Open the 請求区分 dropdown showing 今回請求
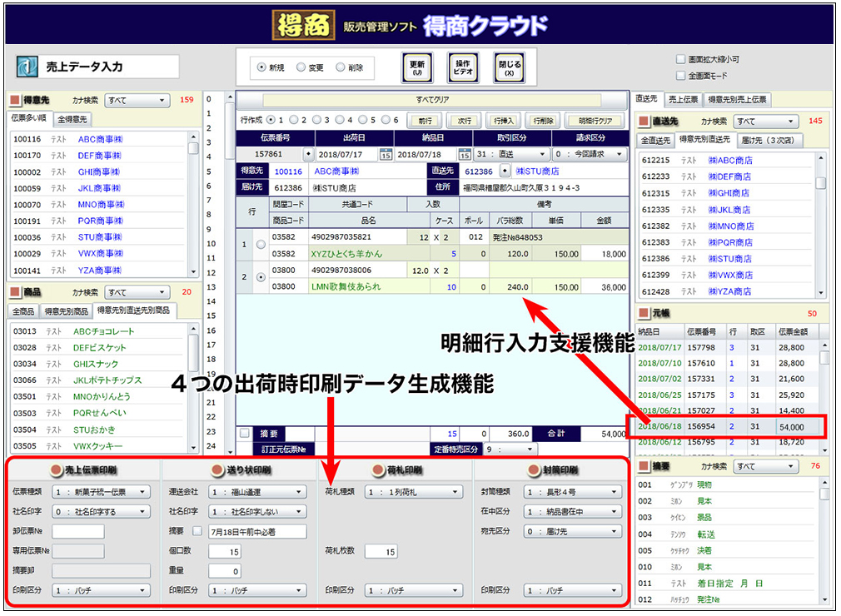 tap(589, 154)
